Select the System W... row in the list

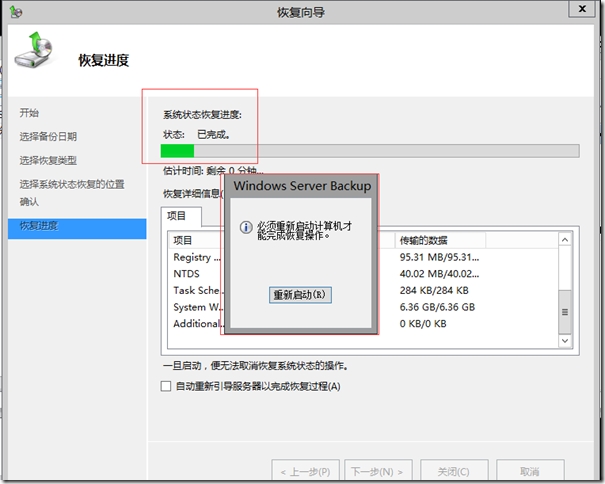198,307
